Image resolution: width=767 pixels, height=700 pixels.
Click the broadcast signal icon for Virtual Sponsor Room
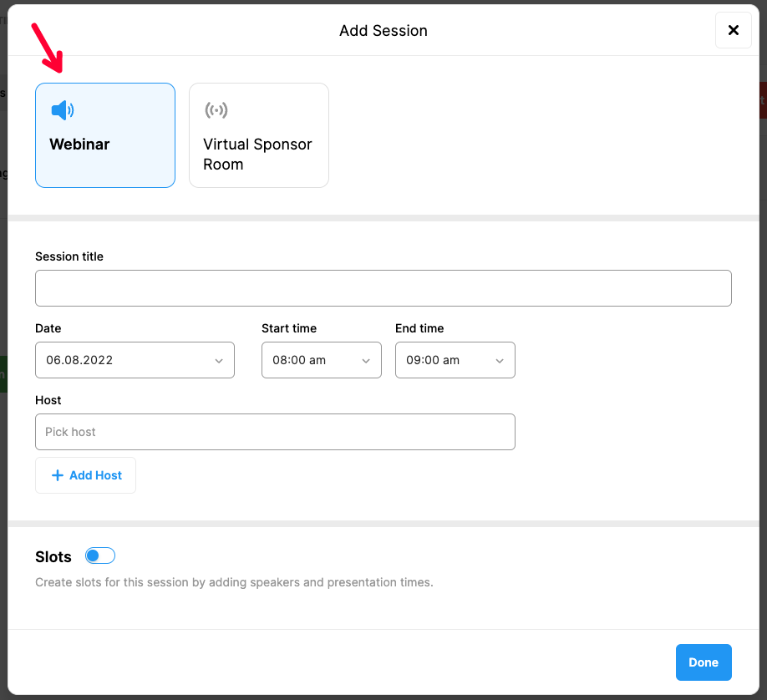(216, 110)
